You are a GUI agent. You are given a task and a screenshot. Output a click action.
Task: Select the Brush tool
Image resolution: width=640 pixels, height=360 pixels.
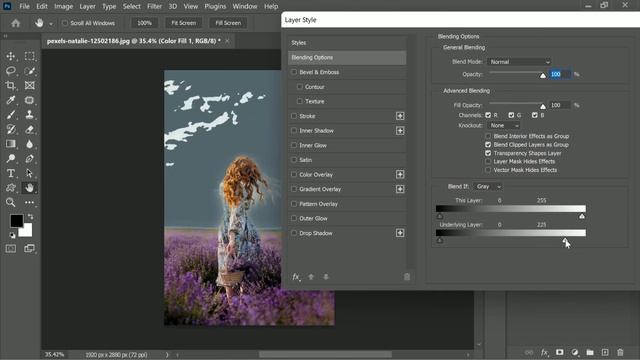[11, 115]
